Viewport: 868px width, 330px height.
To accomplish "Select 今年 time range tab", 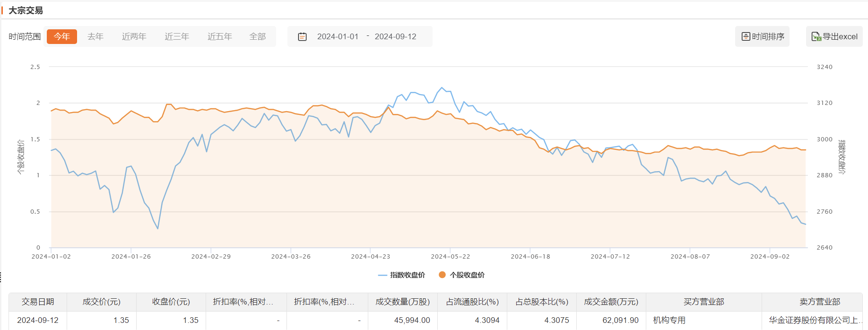I will [61, 36].
